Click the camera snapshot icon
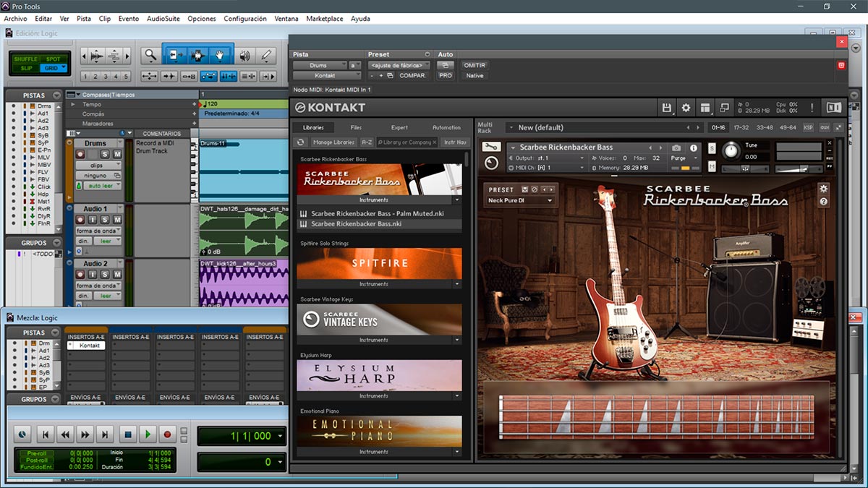 pos(676,147)
